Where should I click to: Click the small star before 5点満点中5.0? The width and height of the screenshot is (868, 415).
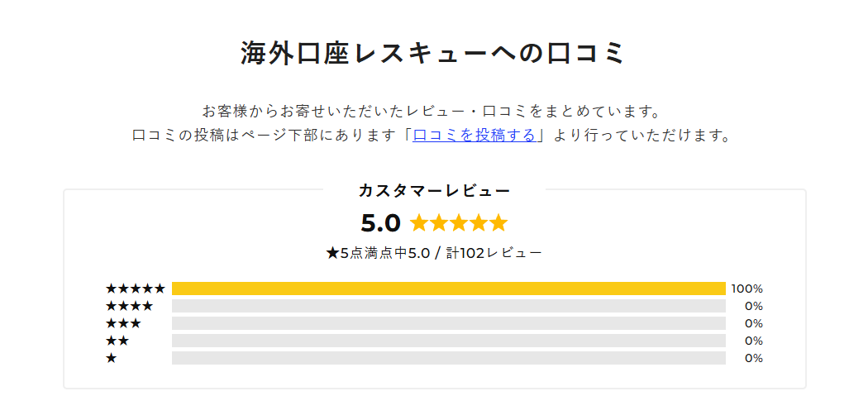pyautogui.click(x=332, y=254)
